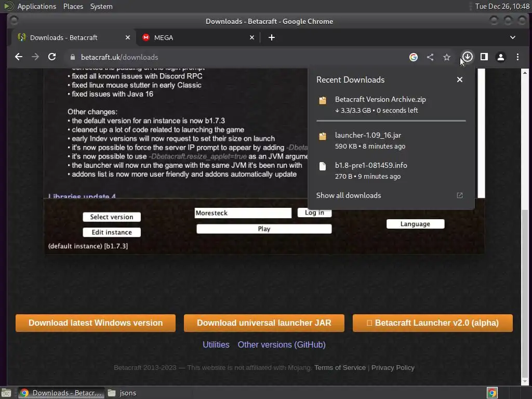Viewport: 532px width, 399px height.
Task: Click the MATE logo icon in top panel
Action: pyautogui.click(x=8, y=6)
